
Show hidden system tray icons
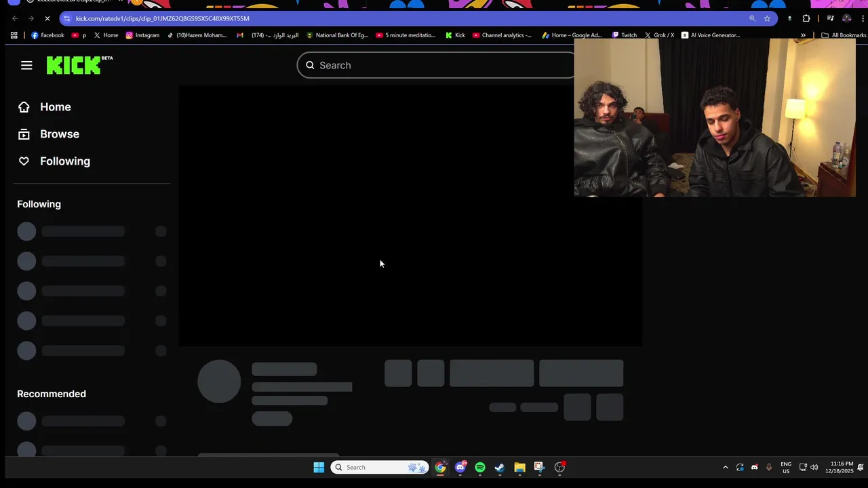pos(725,467)
